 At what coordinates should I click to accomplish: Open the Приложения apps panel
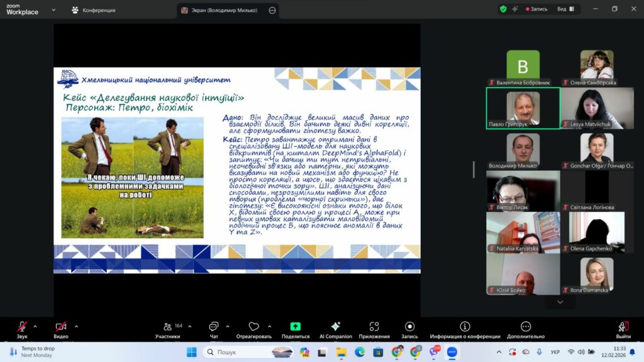374,330
